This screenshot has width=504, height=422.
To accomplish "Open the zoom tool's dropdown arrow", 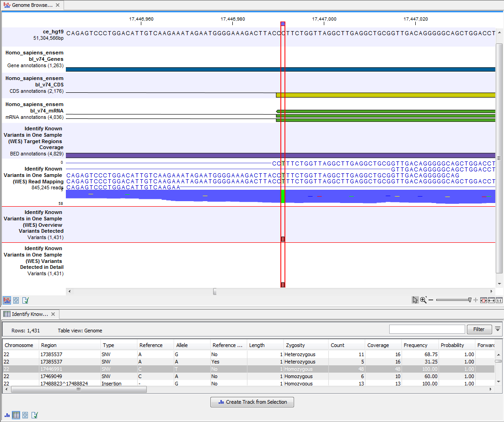I will tap(426, 298).
